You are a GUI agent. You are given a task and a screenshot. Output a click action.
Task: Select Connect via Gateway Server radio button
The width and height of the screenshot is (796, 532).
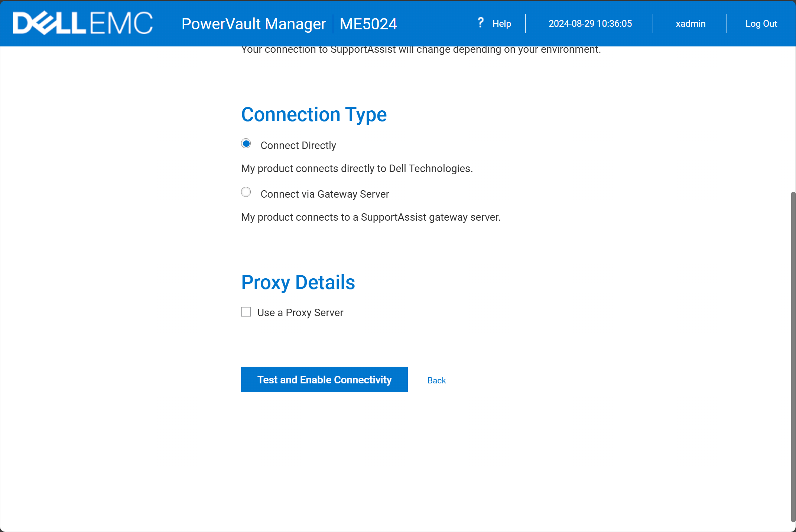pos(246,192)
